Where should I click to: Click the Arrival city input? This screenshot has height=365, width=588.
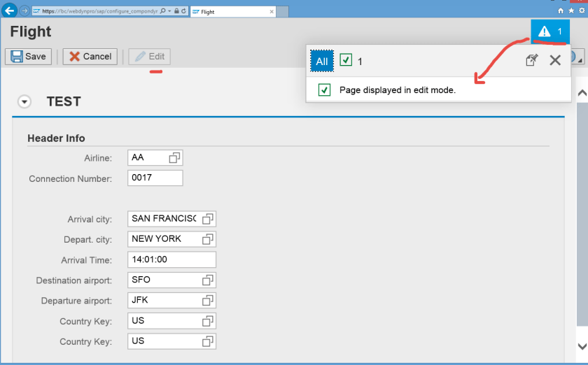tap(171, 219)
